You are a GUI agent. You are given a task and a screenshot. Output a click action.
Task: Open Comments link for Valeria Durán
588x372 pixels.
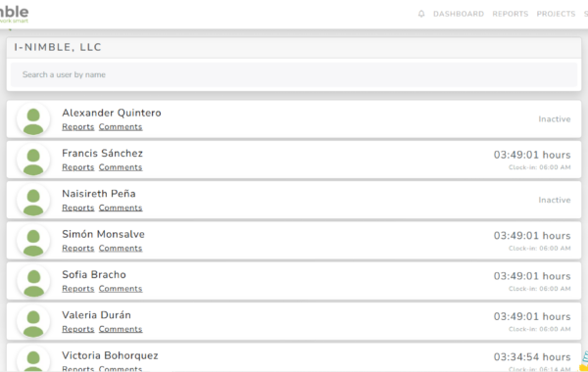(121, 329)
